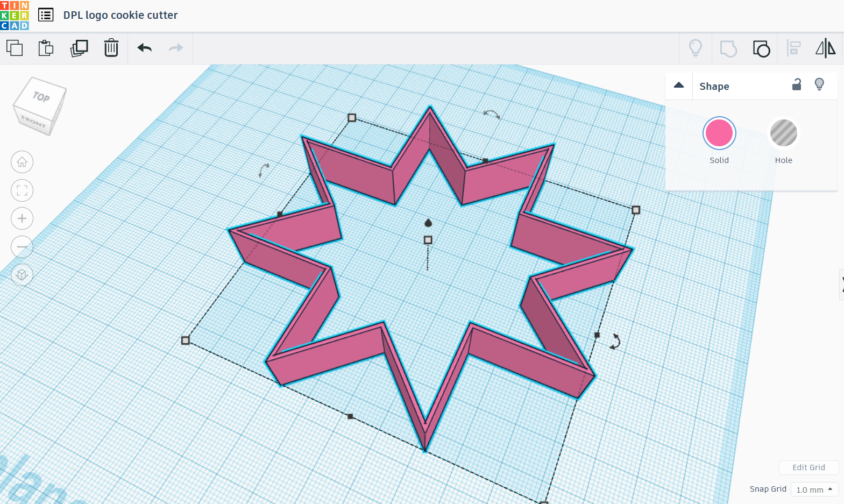Image resolution: width=844 pixels, height=504 pixels.
Task: Select the pink Solid color swatch
Action: [719, 133]
